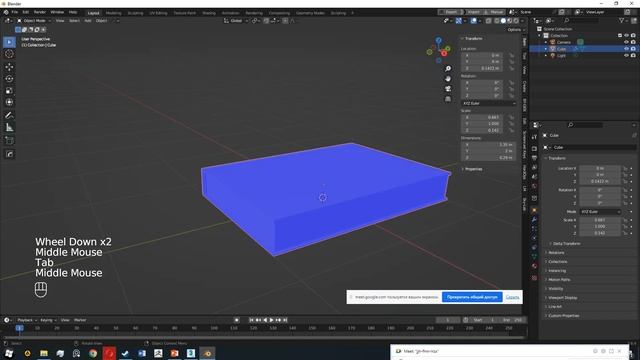Open the Object properties orange tab

(534, 210)
